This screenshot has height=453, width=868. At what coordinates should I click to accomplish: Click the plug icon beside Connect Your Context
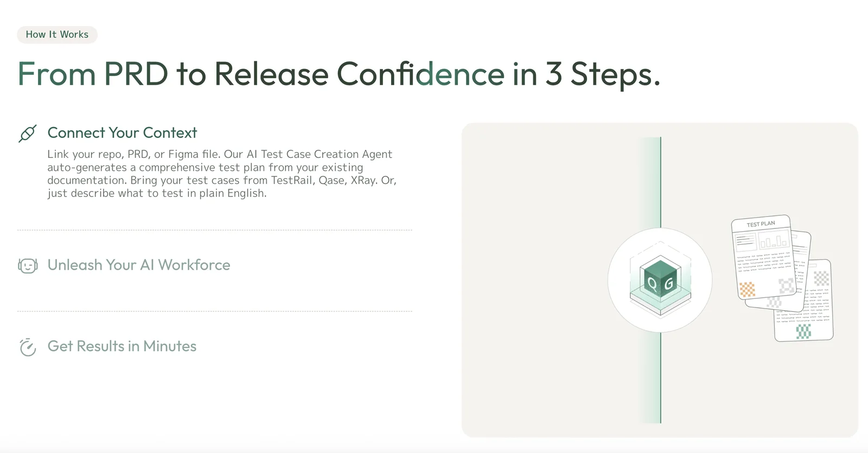pyautogui.click(x=28, y=133)
